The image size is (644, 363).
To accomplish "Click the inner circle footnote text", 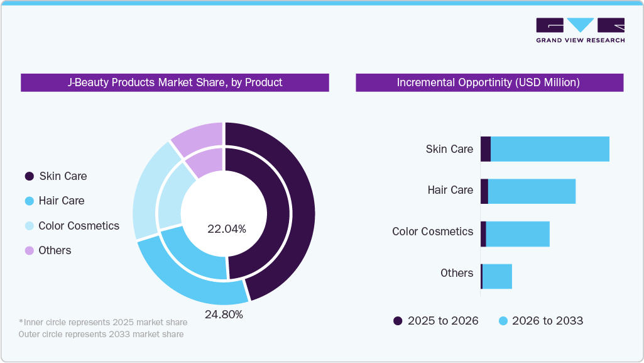I will click(102, 328).
